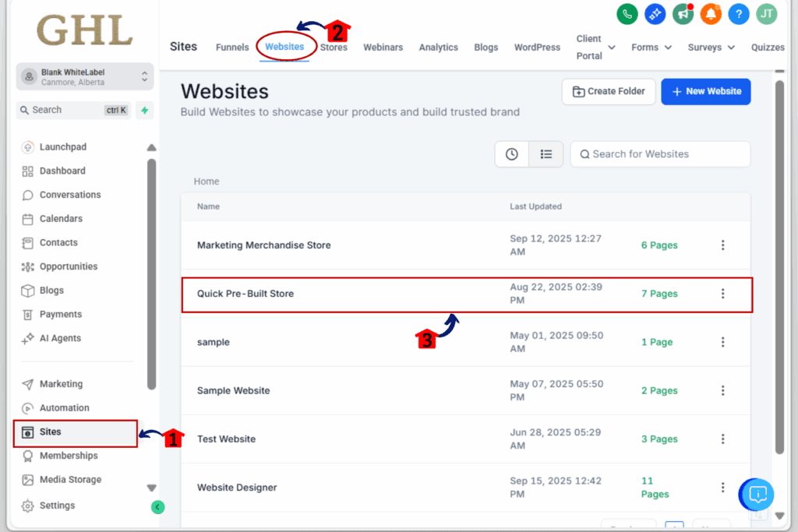The width and height of the screenshot is (798, 532).
Task: Open Payments in the sidebar
Action: tap(61, 315)
